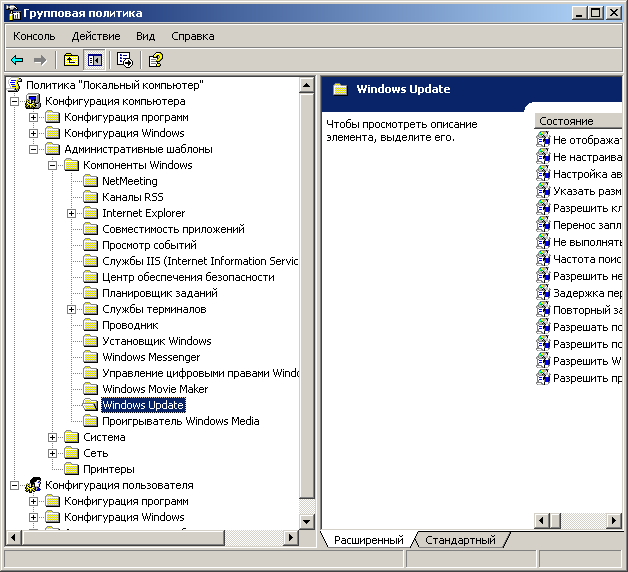Click the Состояние column header
Viewport: 628px width, 572px height.
click(x=566, y=121)
